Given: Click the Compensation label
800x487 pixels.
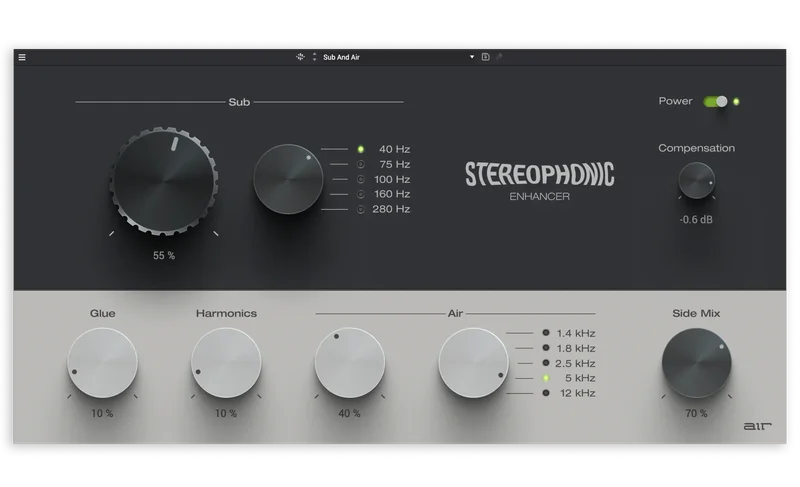Looking at the screenshot, I should [x=696, y=148].
